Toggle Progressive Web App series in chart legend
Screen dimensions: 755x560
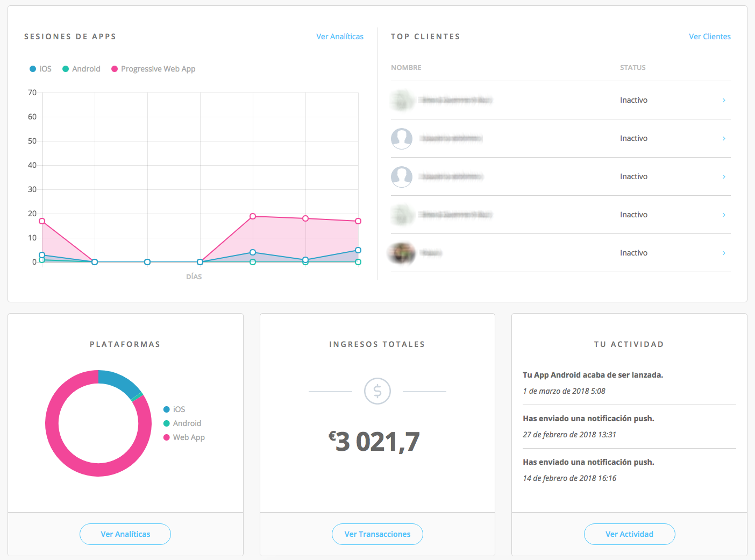[x=153, y=69]
